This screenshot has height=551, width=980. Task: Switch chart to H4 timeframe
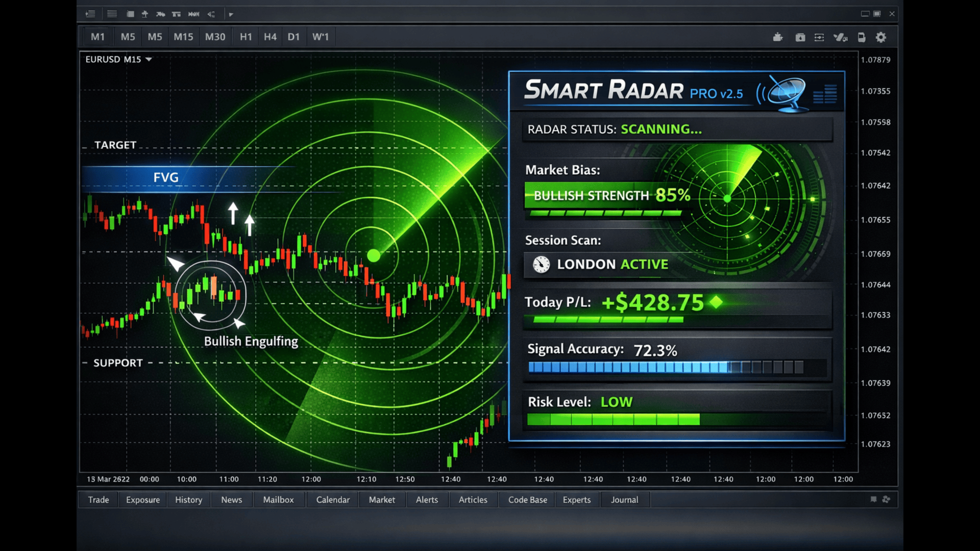click(270, 37)
